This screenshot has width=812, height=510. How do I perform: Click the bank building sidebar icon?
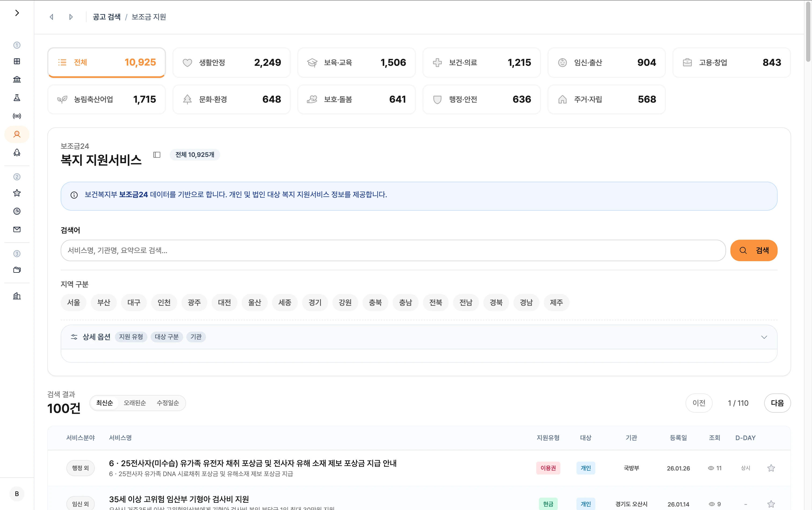coord(17,79)
